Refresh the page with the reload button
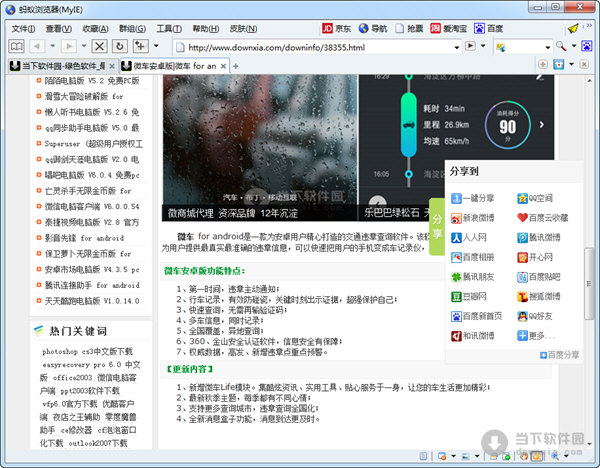 tap(120, 46)
